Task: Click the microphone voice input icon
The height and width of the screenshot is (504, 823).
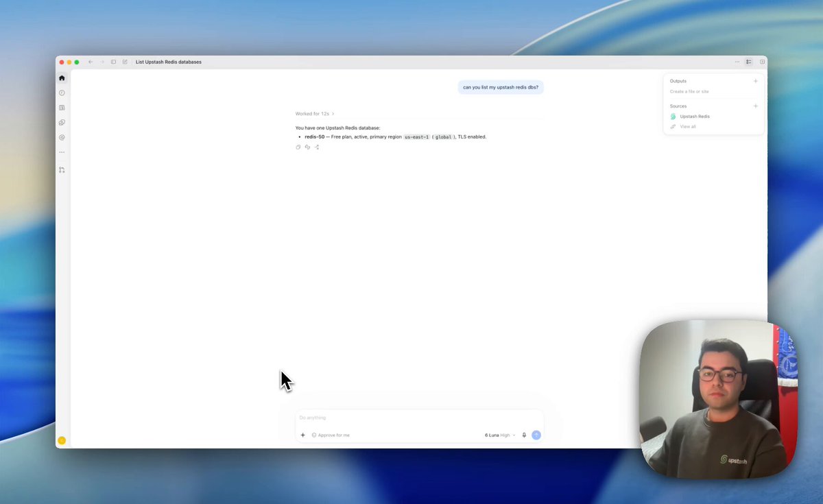Action: coord(524,435)
